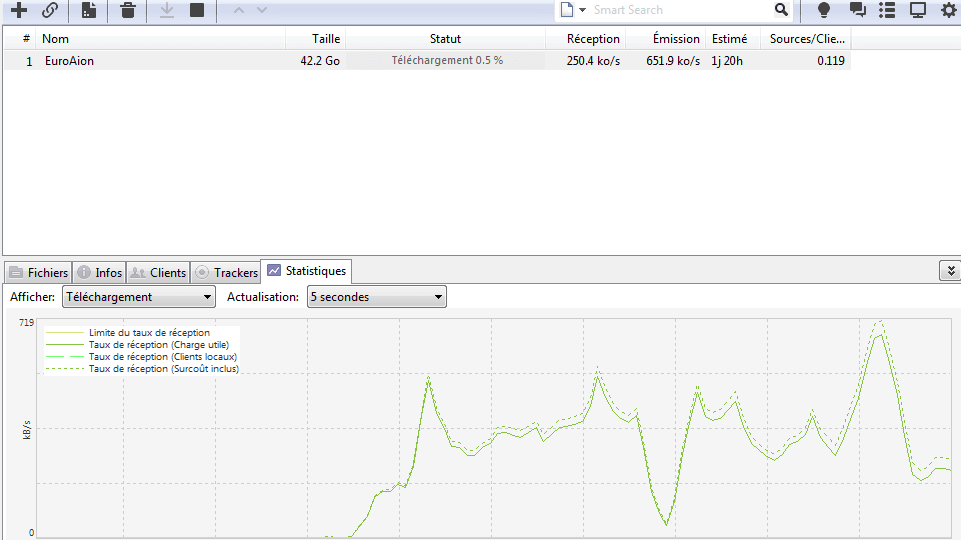Expand the search type dropdown arrow
961x540 pixels.
point(582,10)
